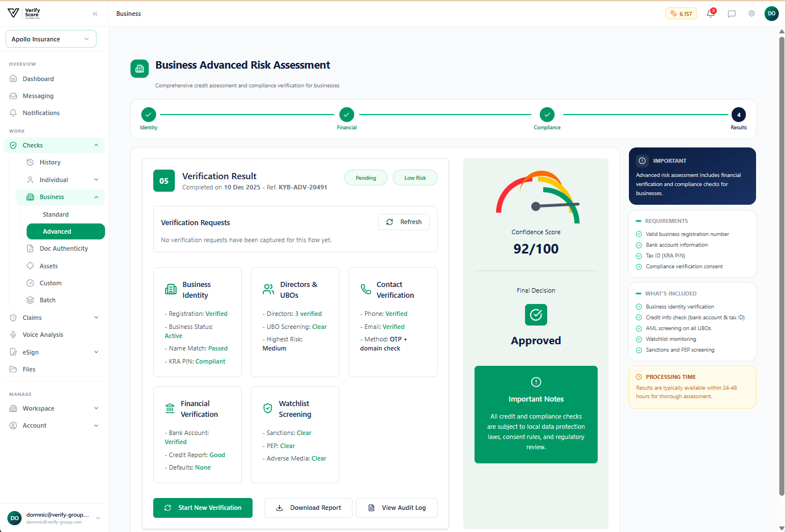Go to the Compliance step circle

(x=547, y=115)
